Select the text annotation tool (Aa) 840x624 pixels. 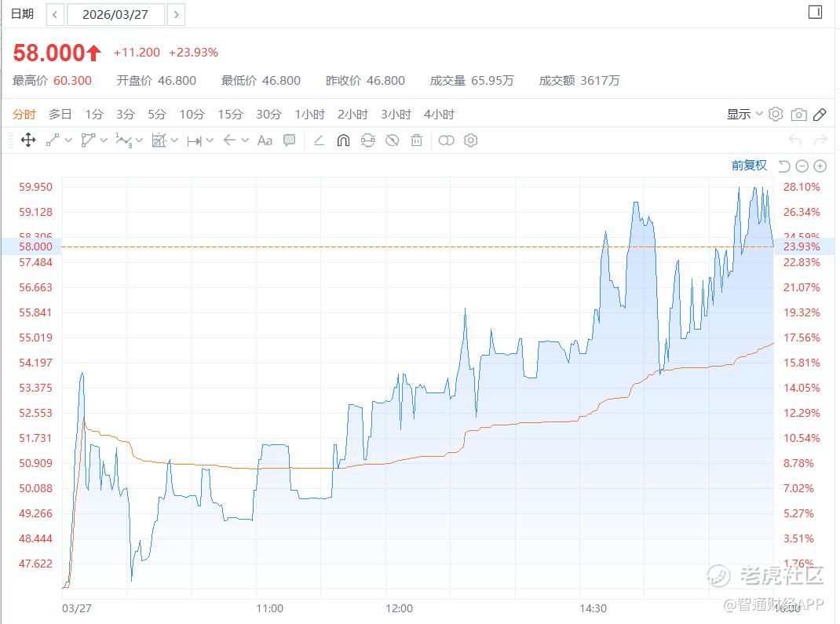265,140
